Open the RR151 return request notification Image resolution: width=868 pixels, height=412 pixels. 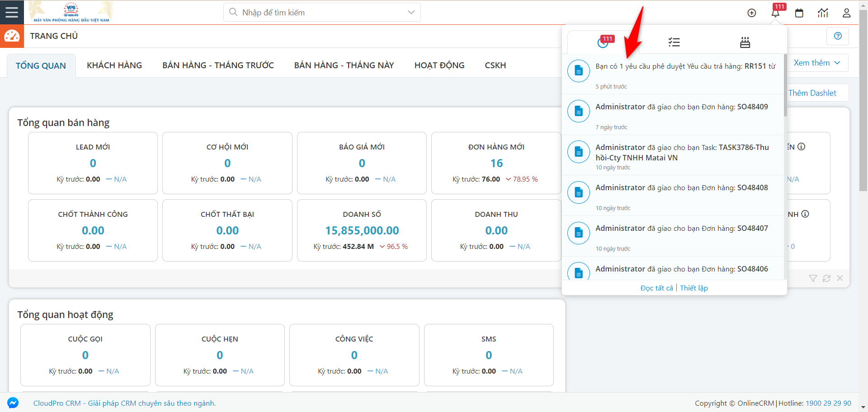pos(673,74)
